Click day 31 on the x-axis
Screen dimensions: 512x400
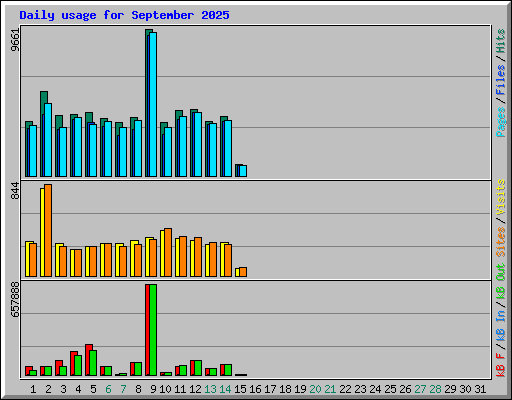click(x=480, y=389)
